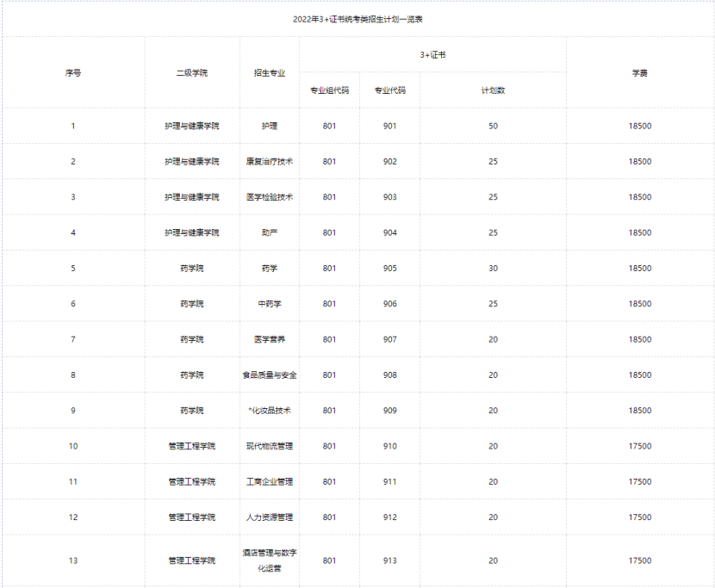This screenshot has height=588, width=715.
Task: Click the 工商企业管理 major cell
Action: [270, 481]
